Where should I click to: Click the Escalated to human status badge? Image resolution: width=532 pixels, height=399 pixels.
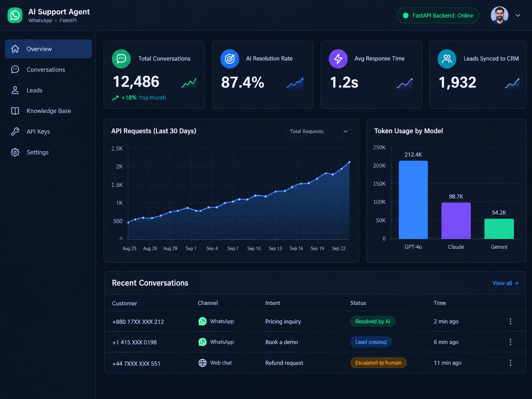point(378,363)
